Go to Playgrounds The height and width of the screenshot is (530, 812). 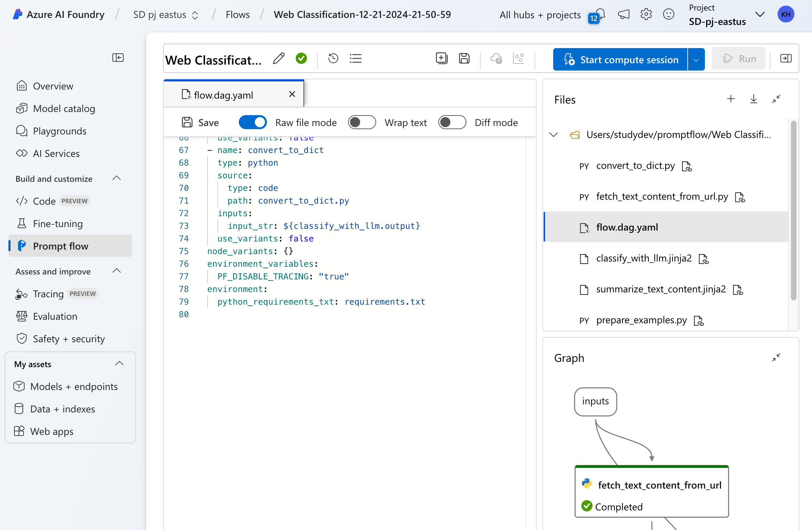click(70, 131)
